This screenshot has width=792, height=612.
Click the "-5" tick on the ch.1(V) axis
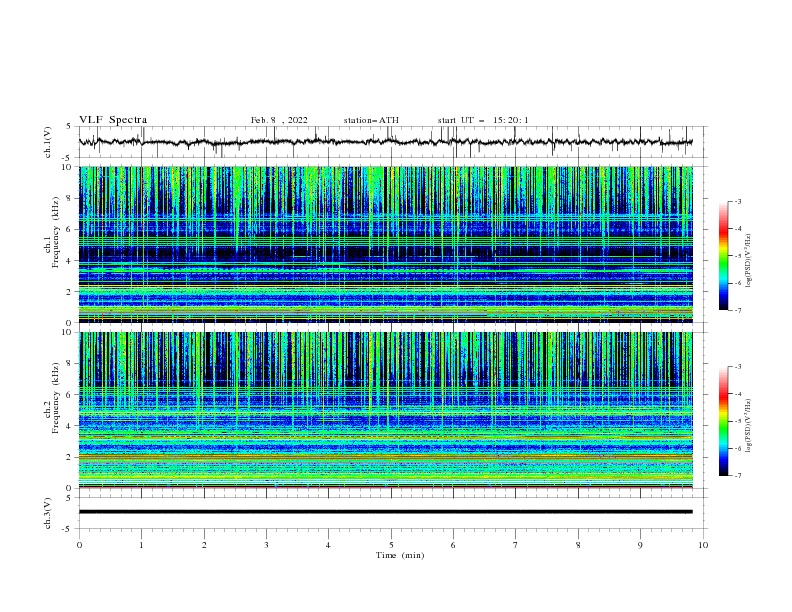coord(68,158)
